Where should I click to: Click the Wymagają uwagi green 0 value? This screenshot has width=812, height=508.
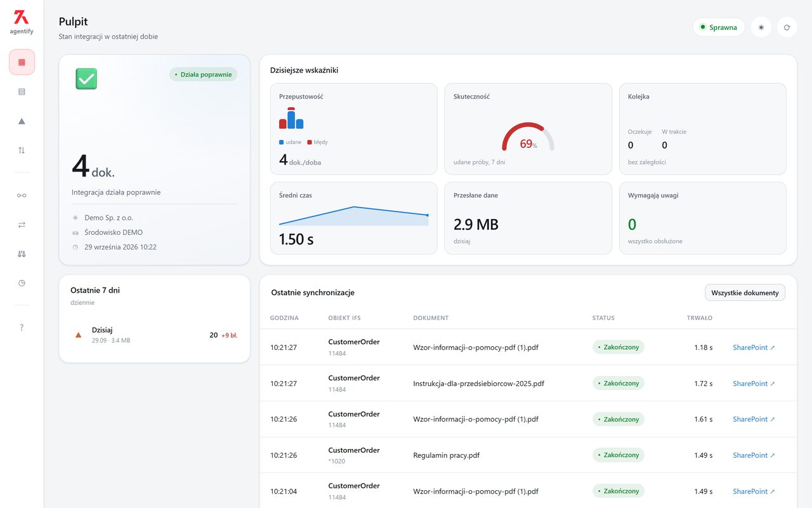click(632, 224)
